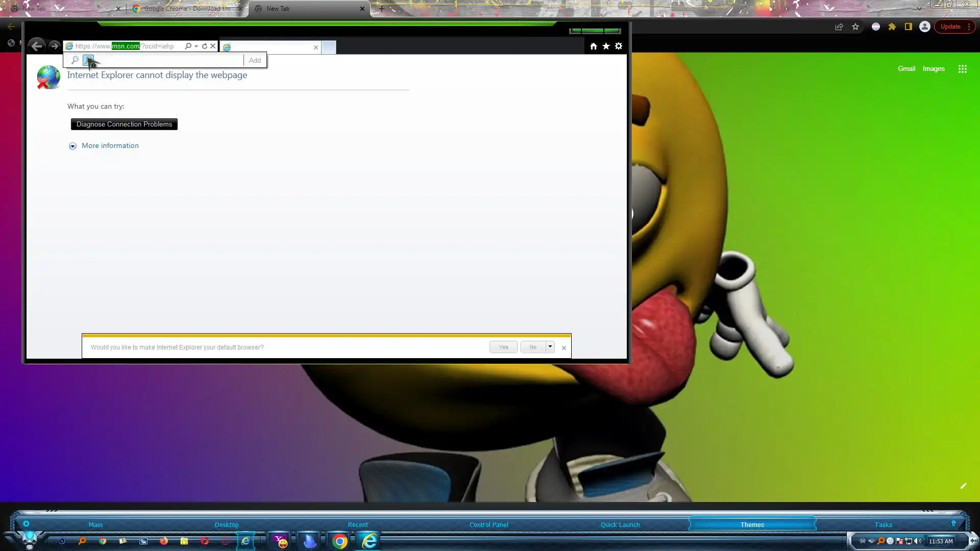Click the Refresh icon in address bar
Image resolution: width=980 pixels, height=551 pixels.
pyautogui.click(x=205, y=46)
